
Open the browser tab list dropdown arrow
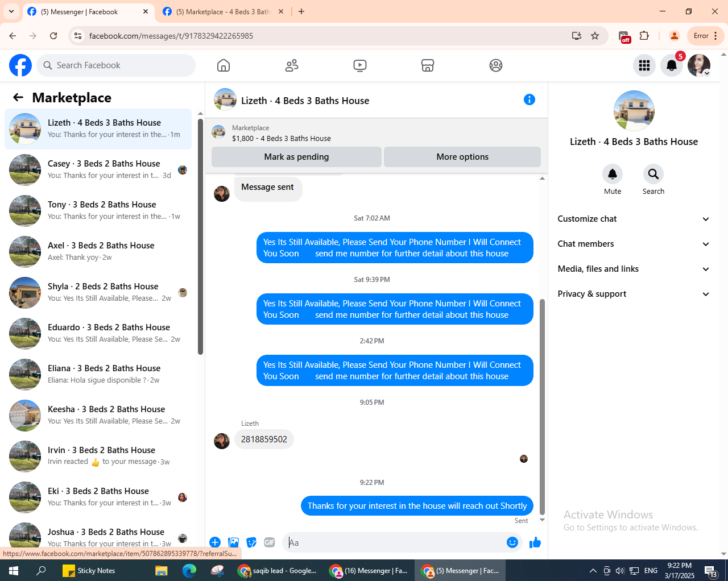pyautogui.click(x=11, y=11)
